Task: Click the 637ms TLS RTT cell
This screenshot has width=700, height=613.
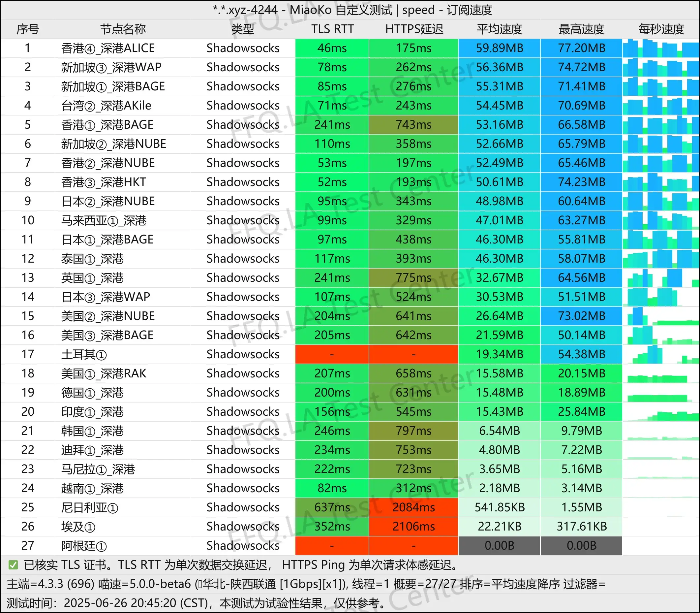Action: click(332, 507)
